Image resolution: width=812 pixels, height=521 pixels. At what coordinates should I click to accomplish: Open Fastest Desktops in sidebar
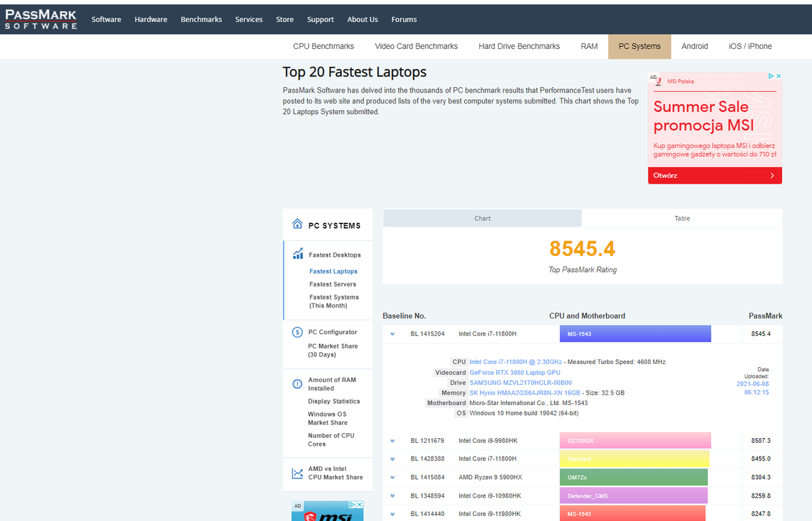[335, 255]
